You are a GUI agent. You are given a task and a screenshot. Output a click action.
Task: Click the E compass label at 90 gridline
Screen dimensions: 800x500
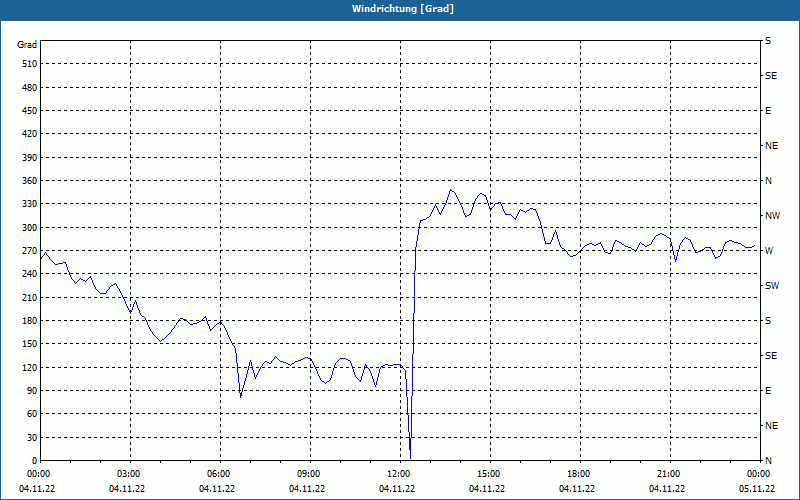(x=768, y=391)
